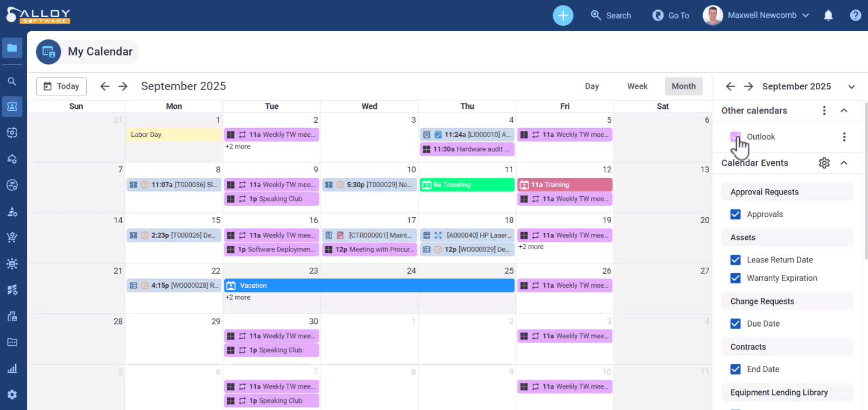Click the blue plus create button

[563, 16]
